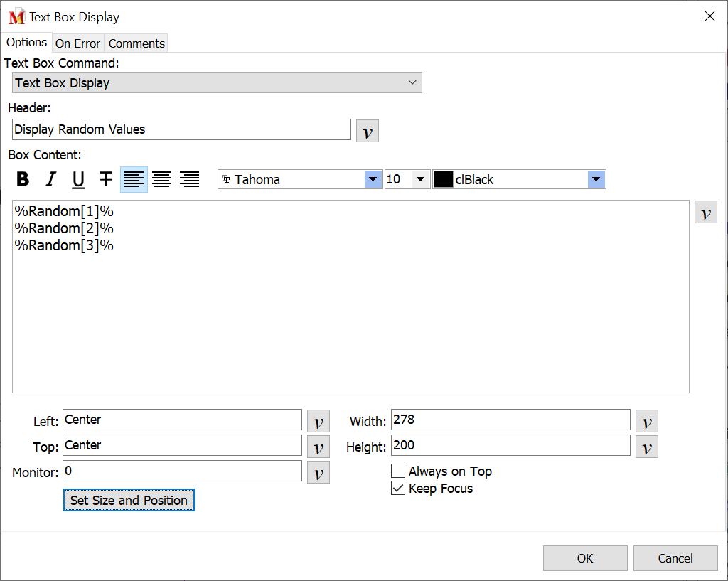728x581 pixels.
Task: Center align the box content
Action: [161, 179]
